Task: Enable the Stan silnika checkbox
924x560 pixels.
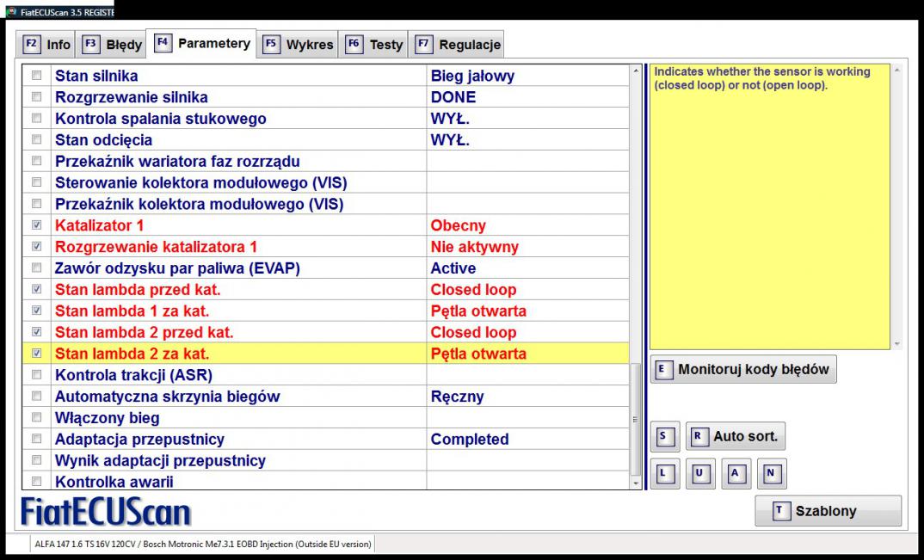Action: pos(36,76)
